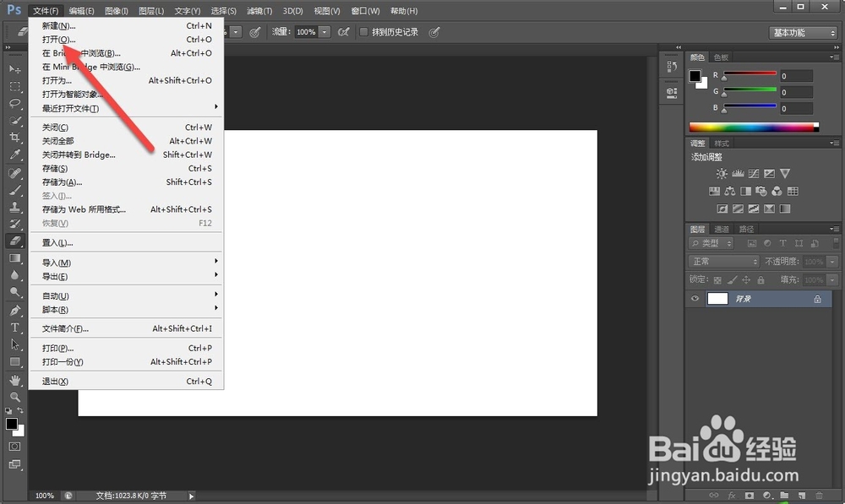845x504 pixels.
Task: Hide the 背景 layer with eye icon
Action: [x=695, y=299]
